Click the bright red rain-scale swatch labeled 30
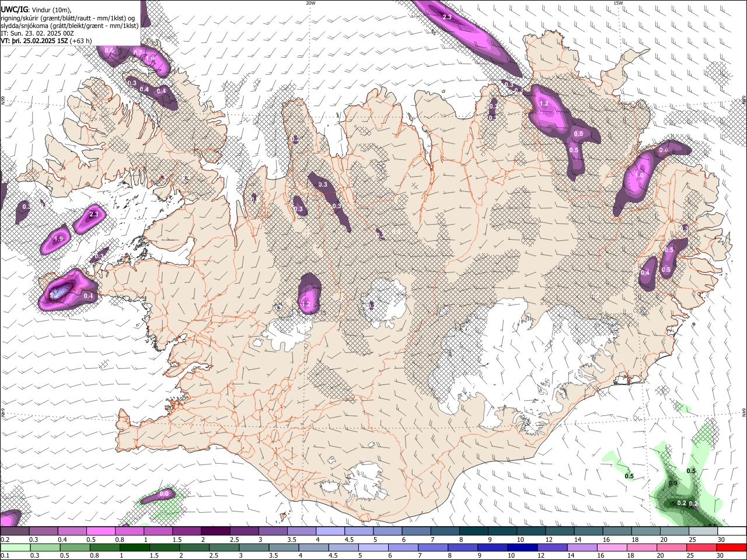Viewport: 747px width, 560px height. tap(731, 547)
